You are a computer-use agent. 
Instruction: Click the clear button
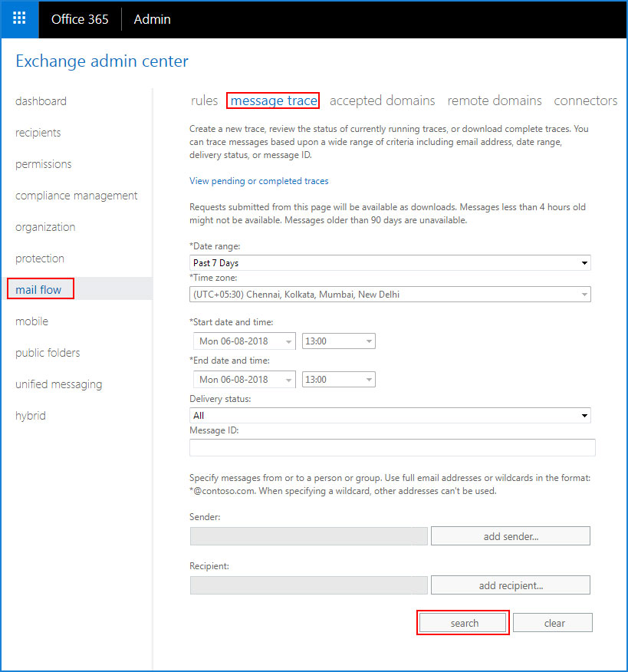click(x=553, y=623)
